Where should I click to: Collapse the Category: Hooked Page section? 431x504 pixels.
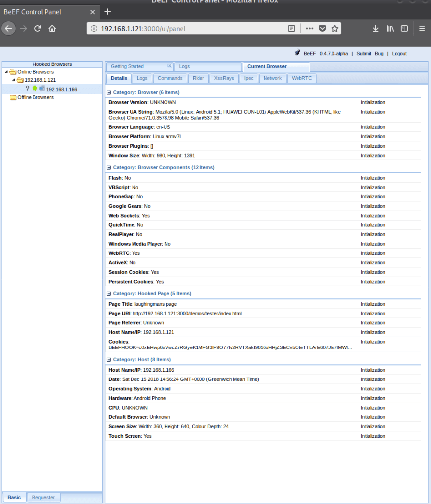pos(109,294)
